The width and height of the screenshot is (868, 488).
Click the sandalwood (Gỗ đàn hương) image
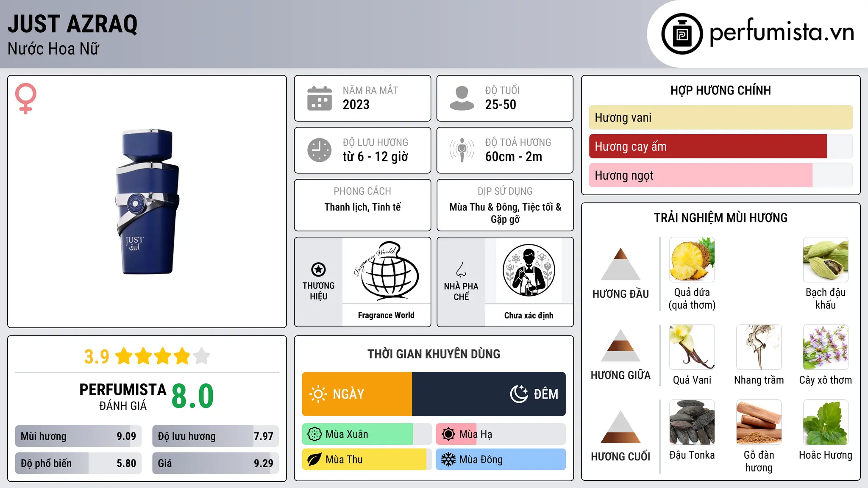coord(759,422)
